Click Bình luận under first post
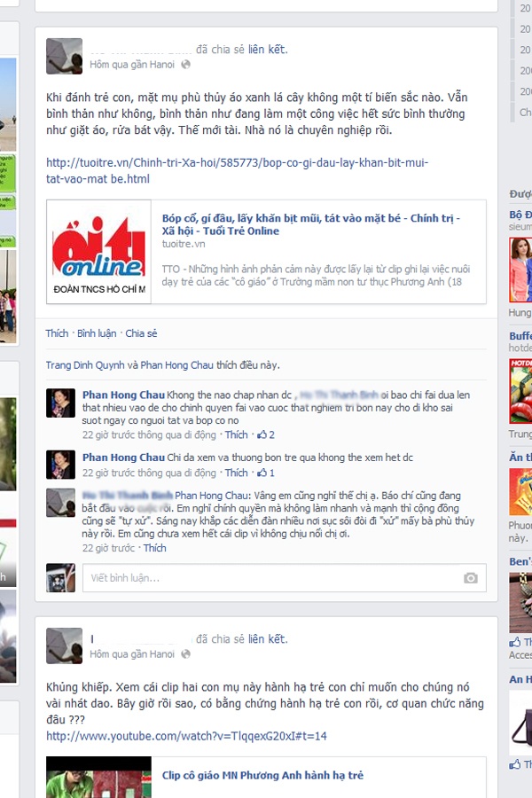Viewport: 532px width, 798px height. point(97,333)
